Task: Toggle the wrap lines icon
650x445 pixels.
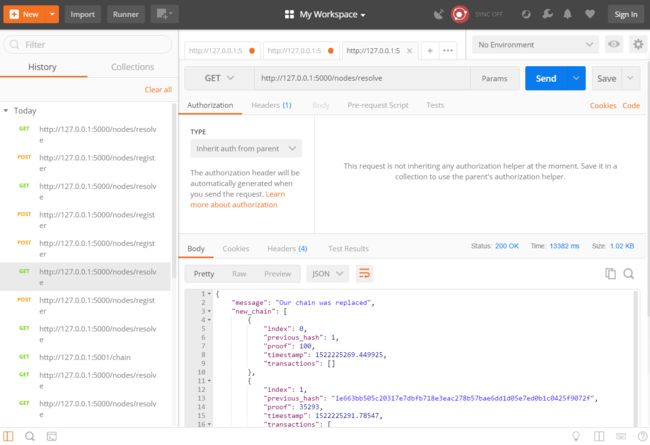Action: pyautogui.click(x=364, y=273)
